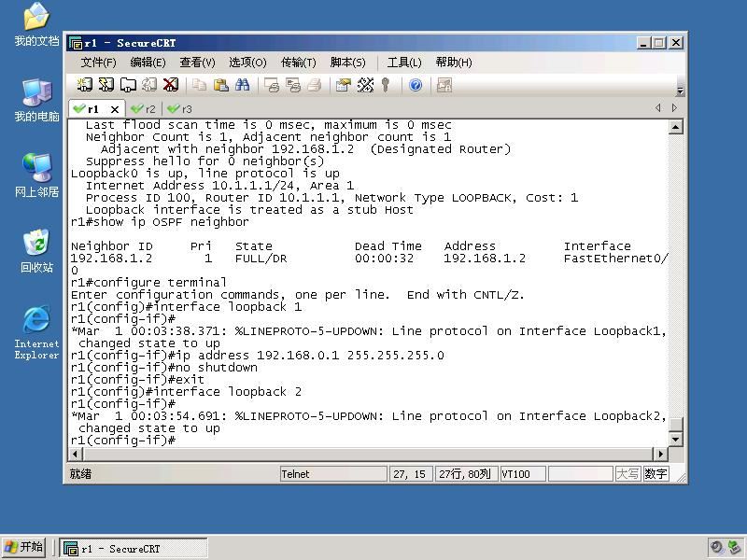Open 我的电脑 desktop icon
747x560 pixels.
(36, 101)
